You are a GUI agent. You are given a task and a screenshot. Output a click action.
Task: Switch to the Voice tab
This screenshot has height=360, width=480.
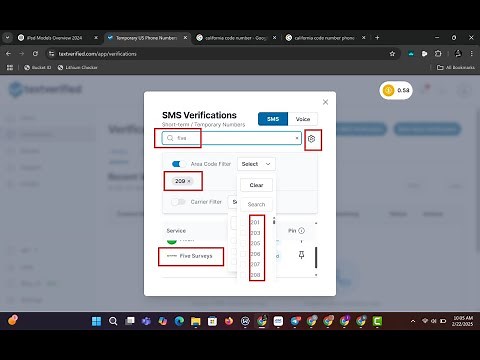303,119
